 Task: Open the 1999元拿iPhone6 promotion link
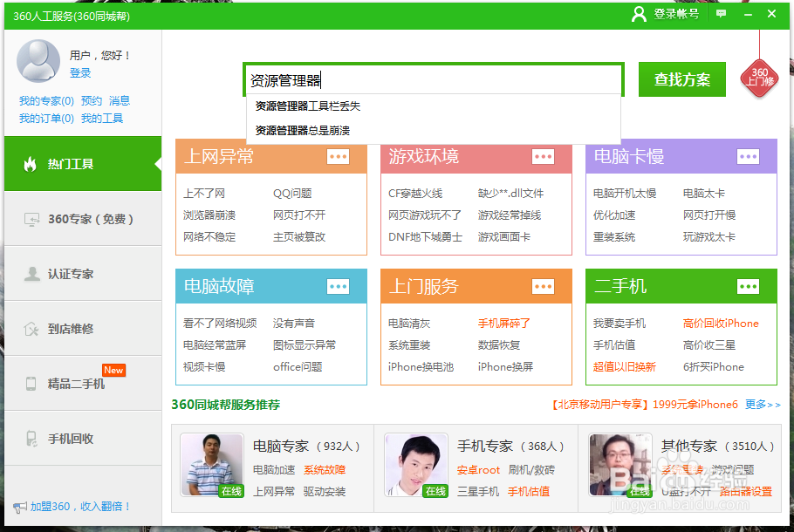pyautogui.click(x=644, y=405)
